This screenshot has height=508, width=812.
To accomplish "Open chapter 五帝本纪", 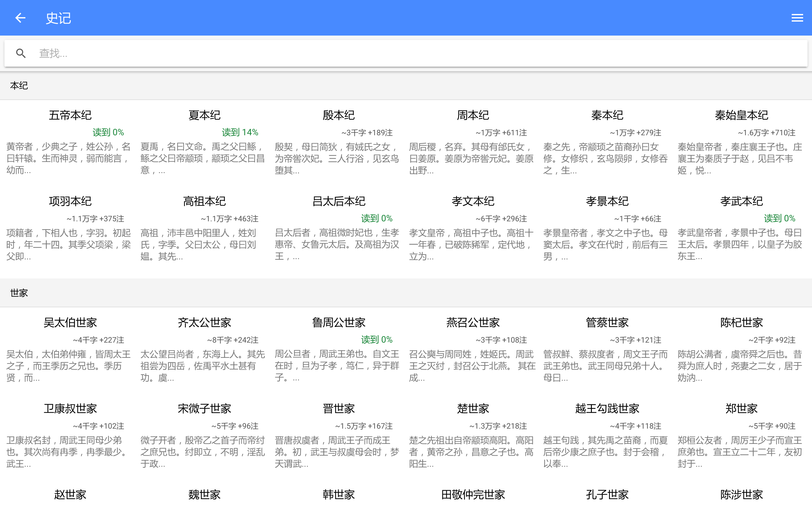I will 70,115.
